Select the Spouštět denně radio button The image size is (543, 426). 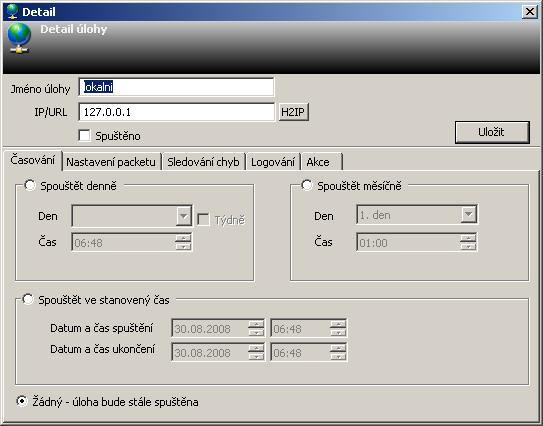click(30, 185)
